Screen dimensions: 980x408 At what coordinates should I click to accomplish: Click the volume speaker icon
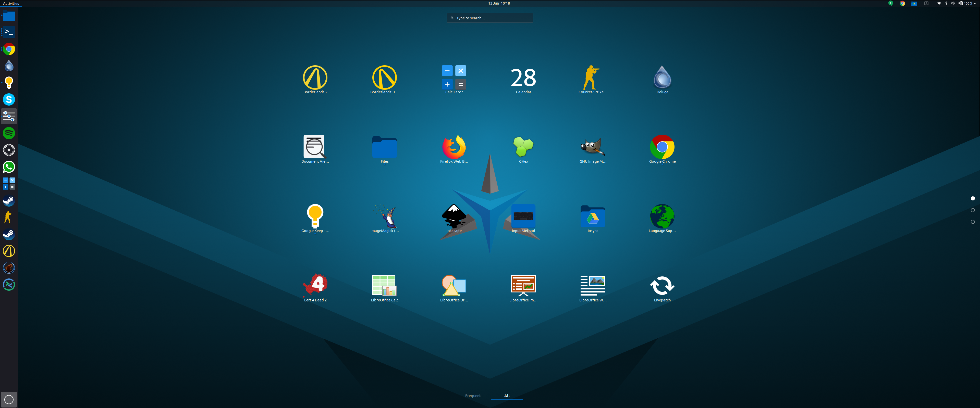[953, 3]
